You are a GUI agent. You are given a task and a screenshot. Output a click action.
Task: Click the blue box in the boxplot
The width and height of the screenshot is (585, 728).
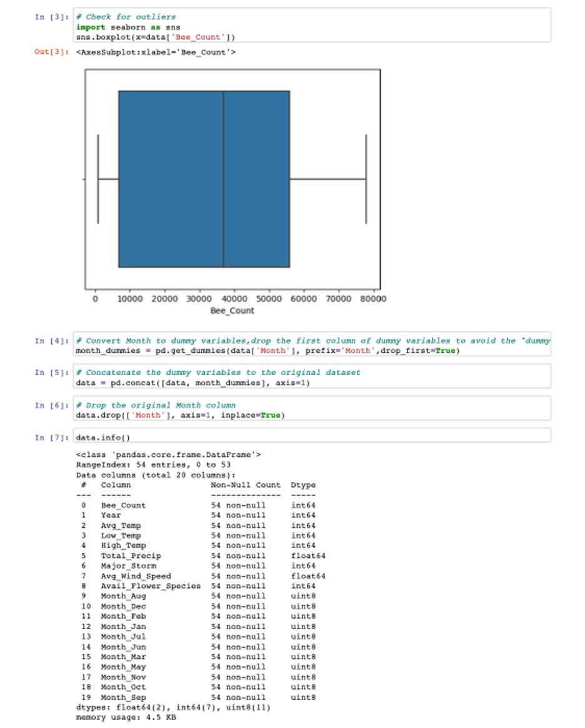click(204, 179)
